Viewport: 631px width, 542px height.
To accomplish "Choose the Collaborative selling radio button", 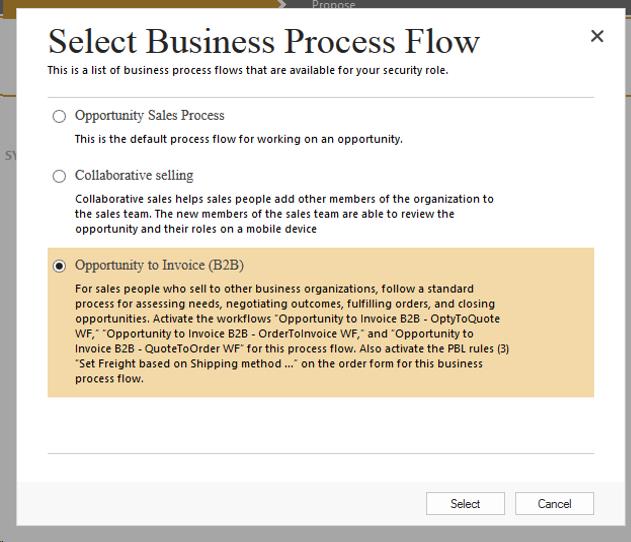I will [x=59, y=176].
